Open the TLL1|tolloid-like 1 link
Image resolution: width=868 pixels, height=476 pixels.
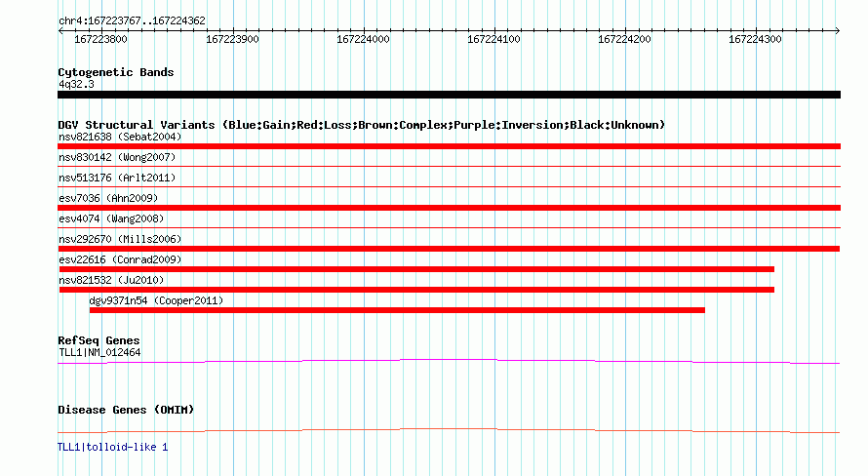pyautogui.click(x=112, y=447)
